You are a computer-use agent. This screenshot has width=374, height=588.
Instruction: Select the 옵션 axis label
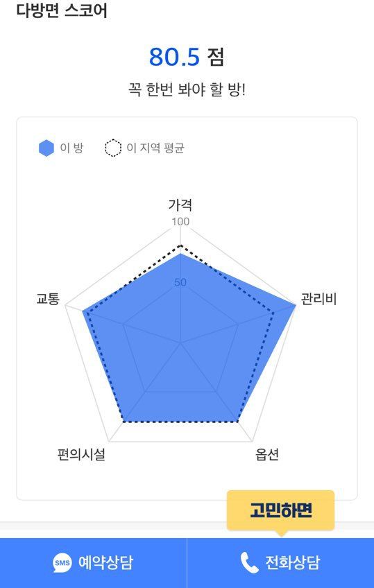pos(267,454)
